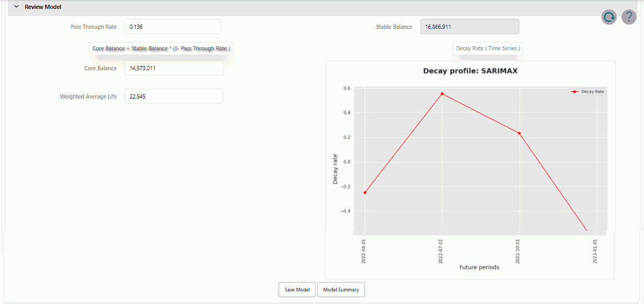Image resolution: width=644 pixels, height=304 pixels.
Task: Edit the Pass Through Rate field
Action: [173, 27]
